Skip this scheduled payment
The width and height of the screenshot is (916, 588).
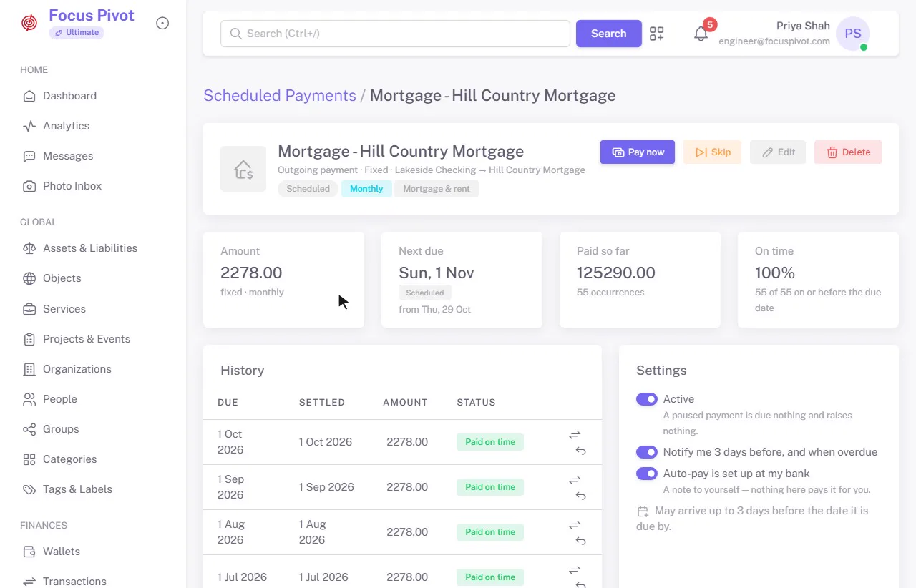(x=712, y=152)
